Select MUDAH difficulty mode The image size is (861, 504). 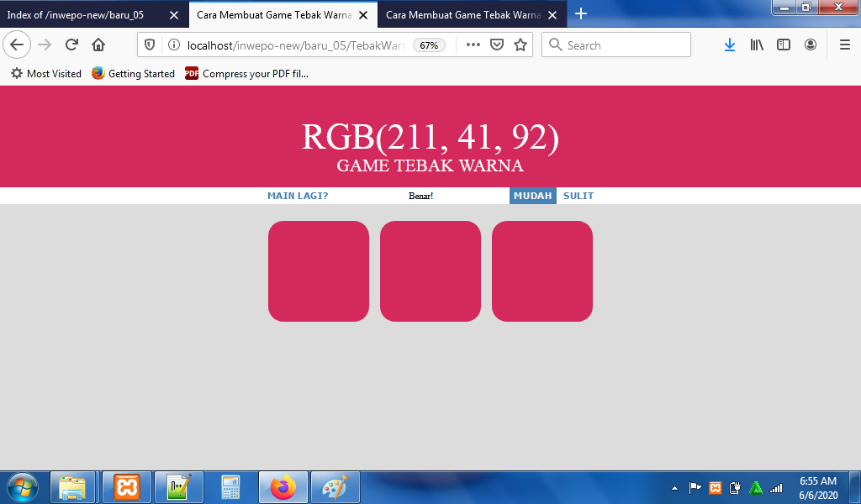pos(532,196)
